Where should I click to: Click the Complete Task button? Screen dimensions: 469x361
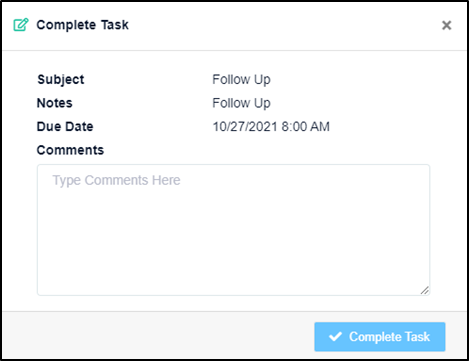pyautogui.click(x=380, y=337)
